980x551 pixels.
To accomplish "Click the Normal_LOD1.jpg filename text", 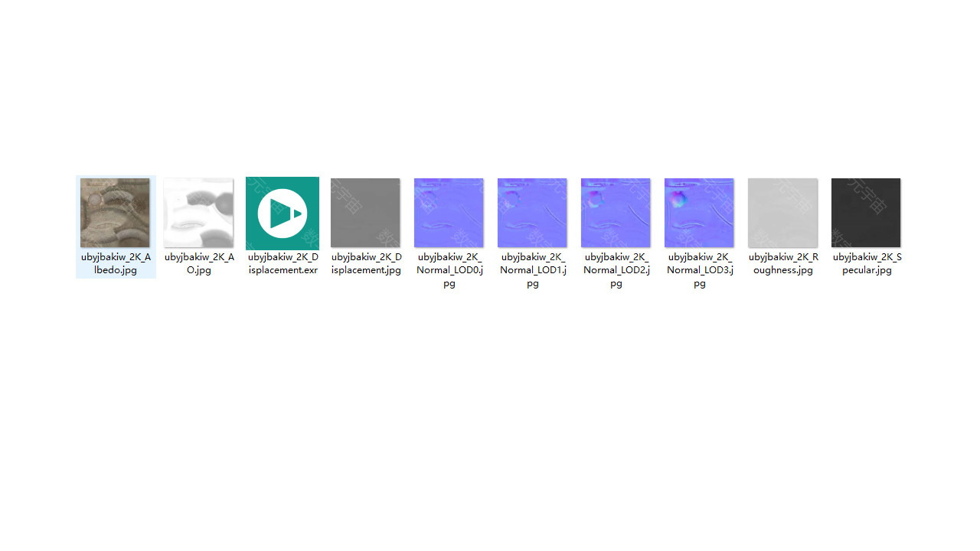I will point(533,270).
